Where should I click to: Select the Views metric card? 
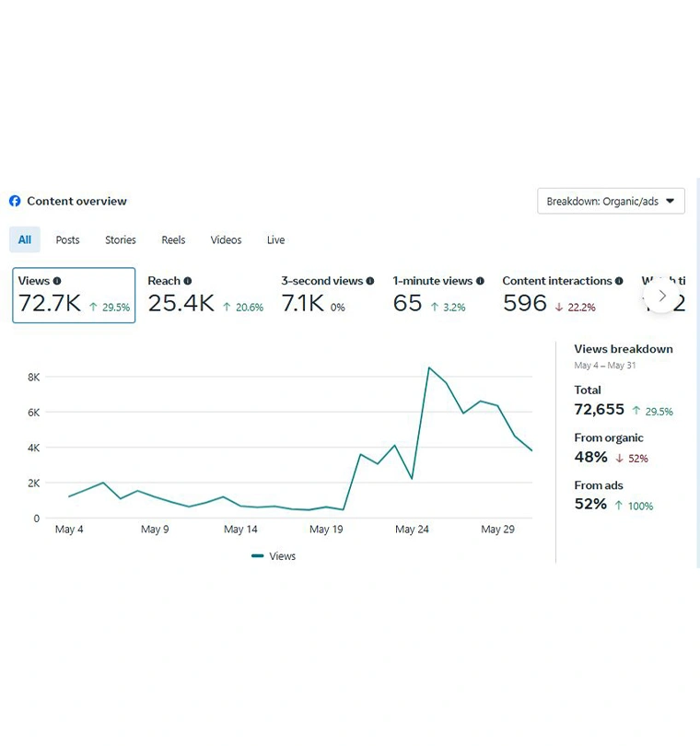tap(74, 296)
